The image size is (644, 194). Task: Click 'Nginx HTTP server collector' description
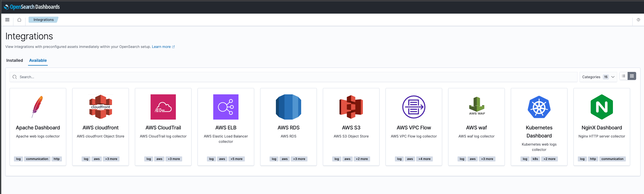602,136
